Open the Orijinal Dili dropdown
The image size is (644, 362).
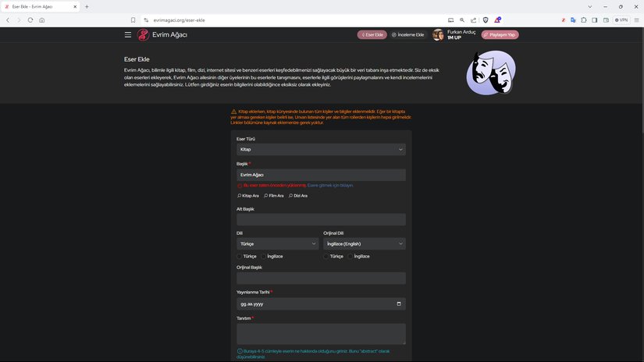tap(364, 243)
